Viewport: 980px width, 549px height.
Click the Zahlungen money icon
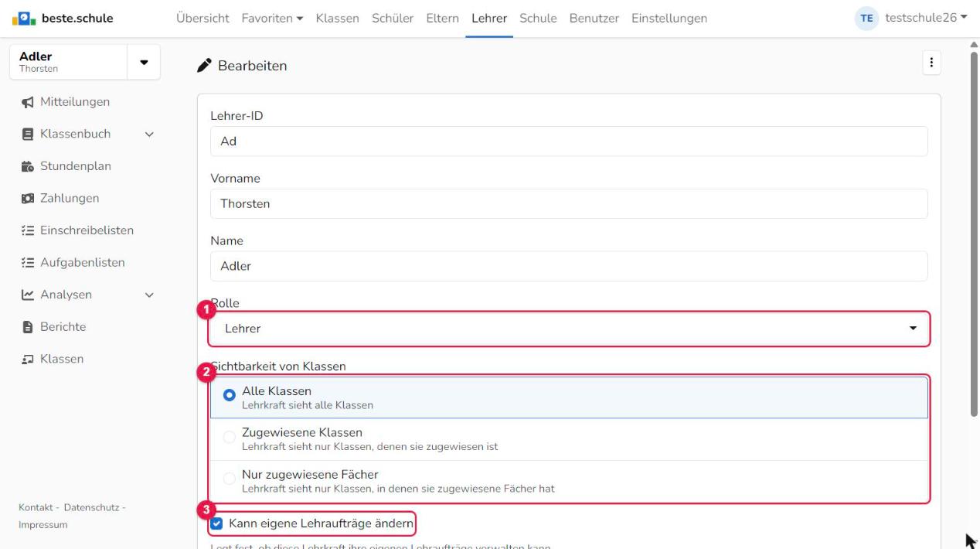click(27, 199)
